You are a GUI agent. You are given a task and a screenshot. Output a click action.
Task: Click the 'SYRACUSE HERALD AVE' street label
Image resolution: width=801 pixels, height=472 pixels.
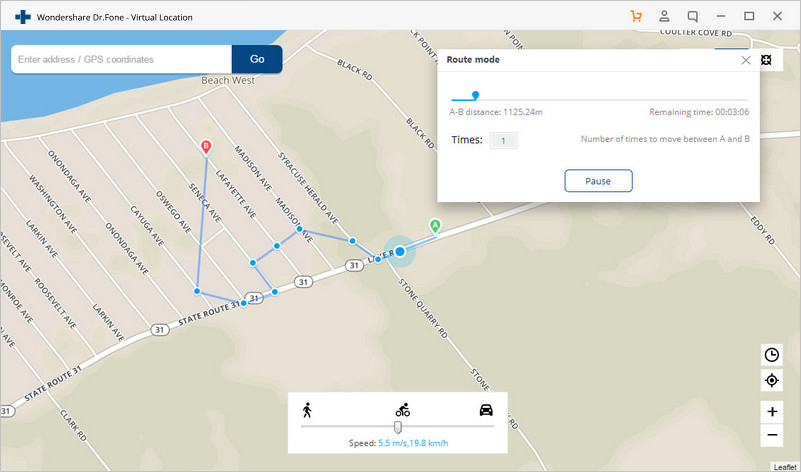[309, 188]
